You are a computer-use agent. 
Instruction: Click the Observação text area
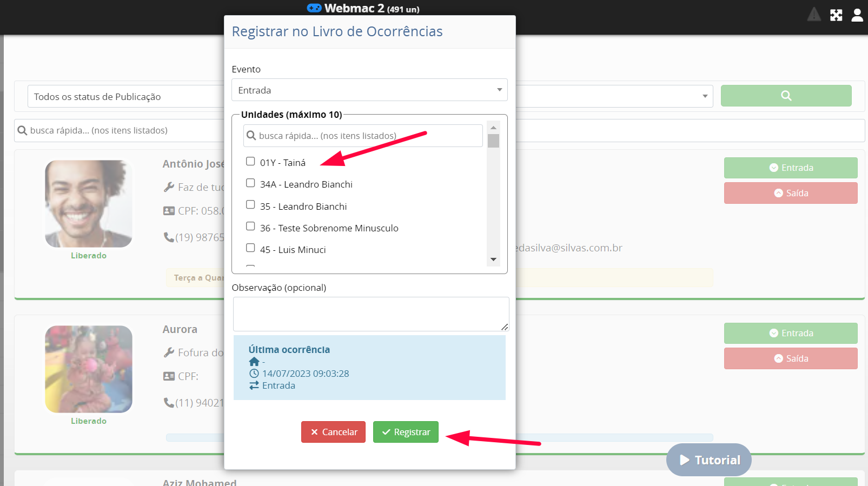tap(370, 314)
